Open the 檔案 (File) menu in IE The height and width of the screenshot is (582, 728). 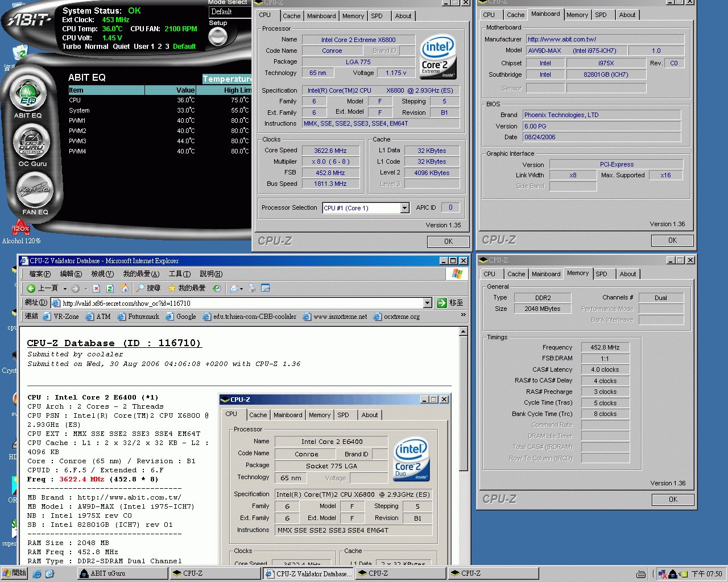[x=40, y=274]
